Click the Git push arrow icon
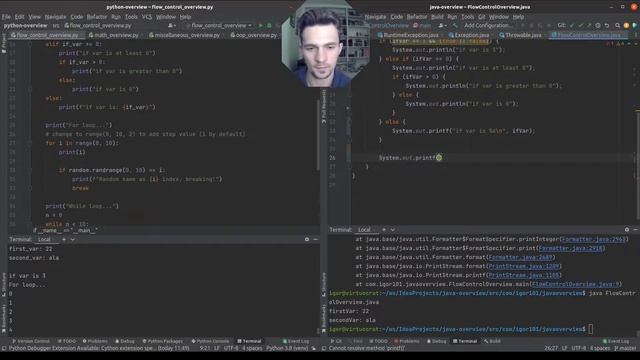The height and width of the screenshot is (360, 640). click(589, 25)
